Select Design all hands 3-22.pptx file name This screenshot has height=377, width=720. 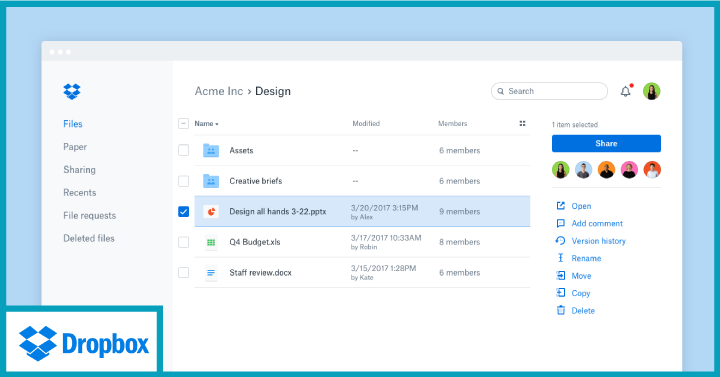pos(278,211)
